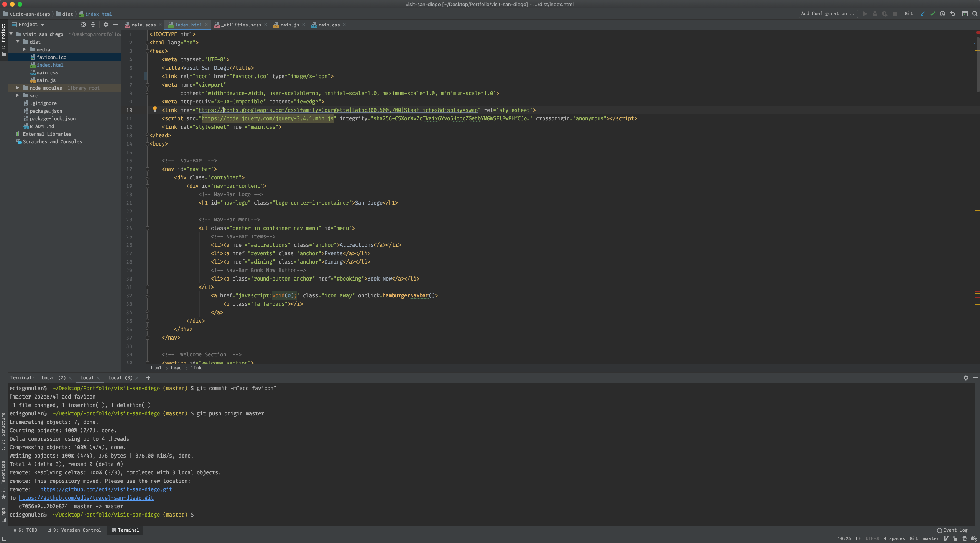The width and height of the screenshot is (980, 543).
Task: Click the Run with Coverage icon
Action: click(x=885, y=14)
